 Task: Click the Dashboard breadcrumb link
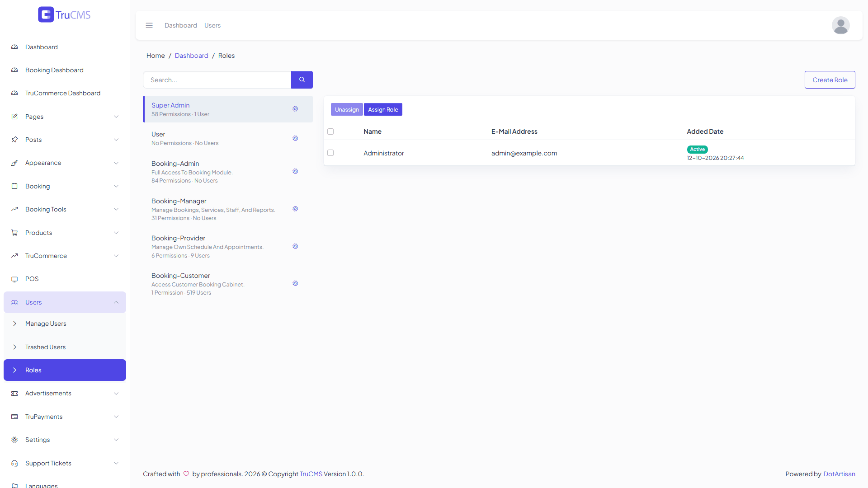coord(192,56)
